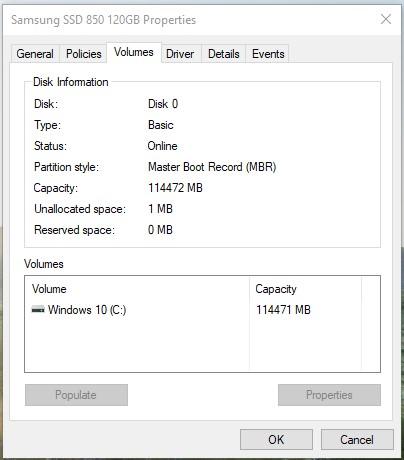Image resolution: width=404 pixels, height=460 pixels.
Task: Open the Policies tab
Action: pos(84,54)
